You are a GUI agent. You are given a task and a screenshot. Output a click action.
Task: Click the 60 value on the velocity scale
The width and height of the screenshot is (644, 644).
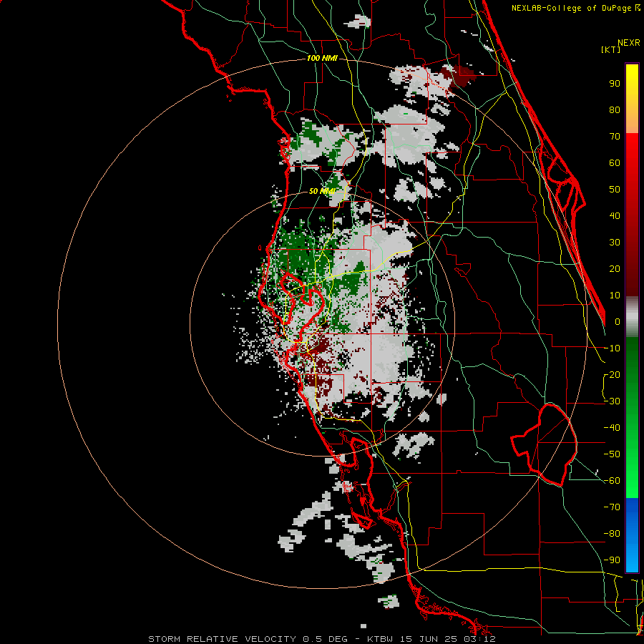(x=615, y=163)
